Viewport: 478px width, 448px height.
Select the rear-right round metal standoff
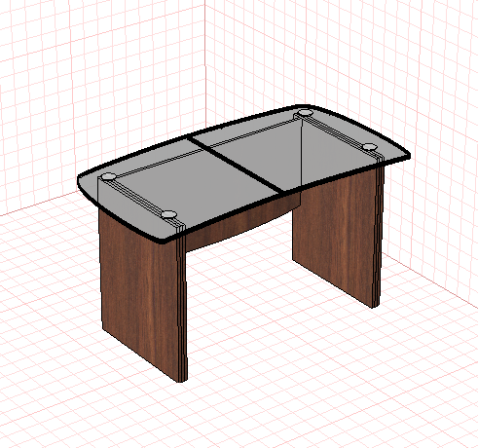[305, 113]
